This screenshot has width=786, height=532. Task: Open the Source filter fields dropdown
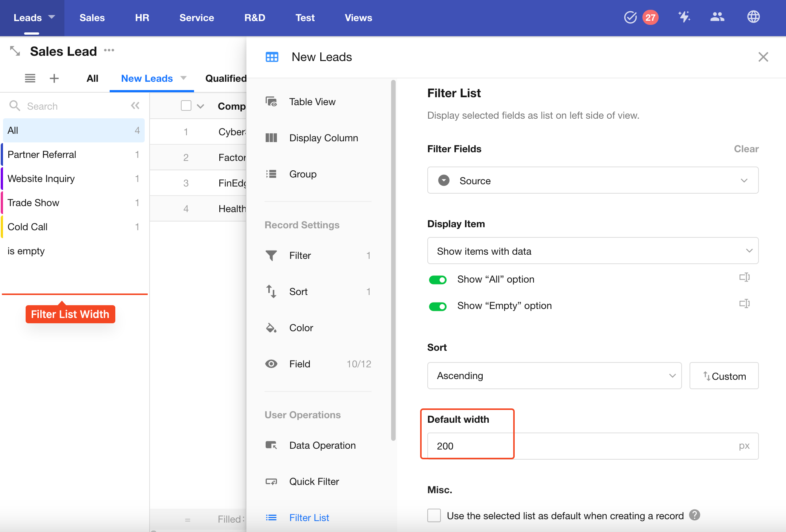tap(592, 180)
